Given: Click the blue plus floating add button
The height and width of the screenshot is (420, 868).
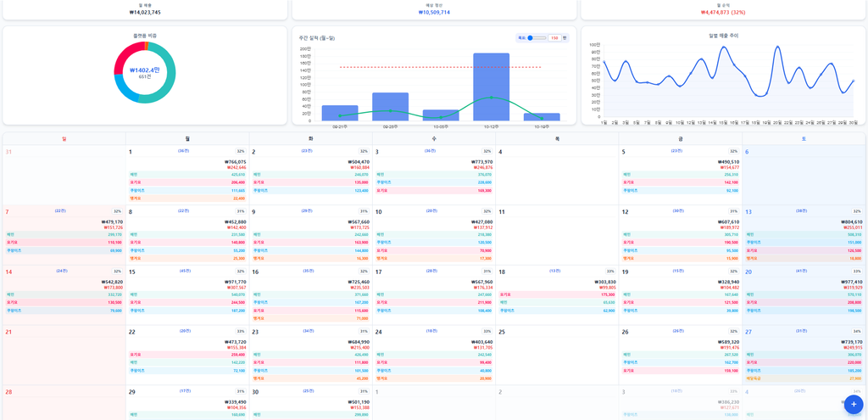Looking at the screenshot, I should (853, 405).
